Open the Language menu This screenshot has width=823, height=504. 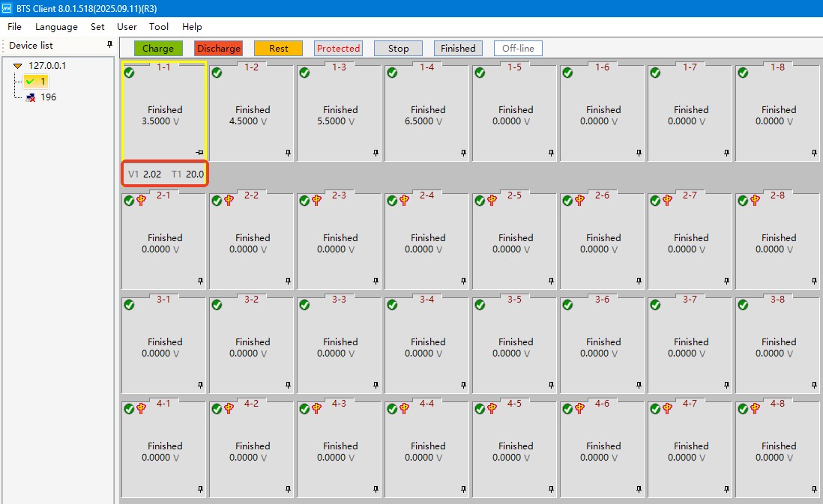tap(56, 26)
